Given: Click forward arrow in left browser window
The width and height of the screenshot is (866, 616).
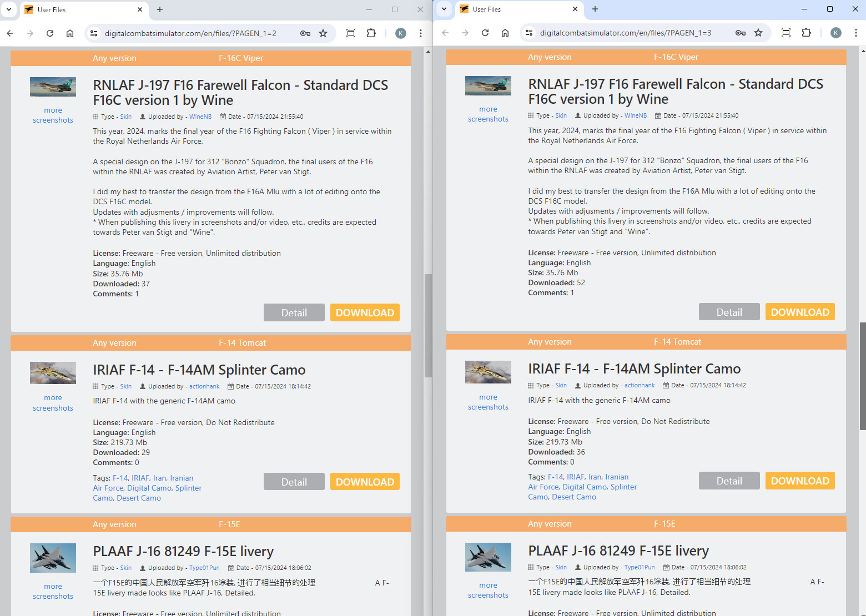Looking at the screenshot, I should click(30, 33).
